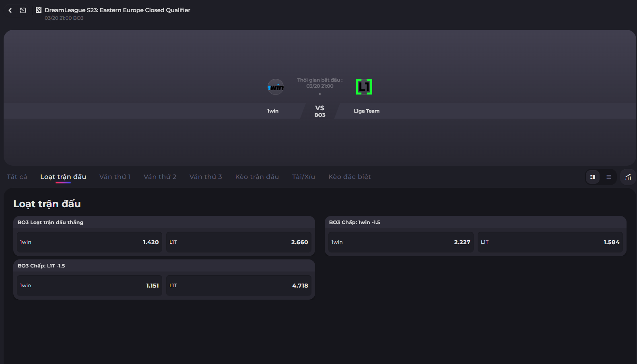This screenshot has width=637, height=364.
Task: Pick L1T at odds 1.584
Action: pyautogui.click(x=550, y=242)
